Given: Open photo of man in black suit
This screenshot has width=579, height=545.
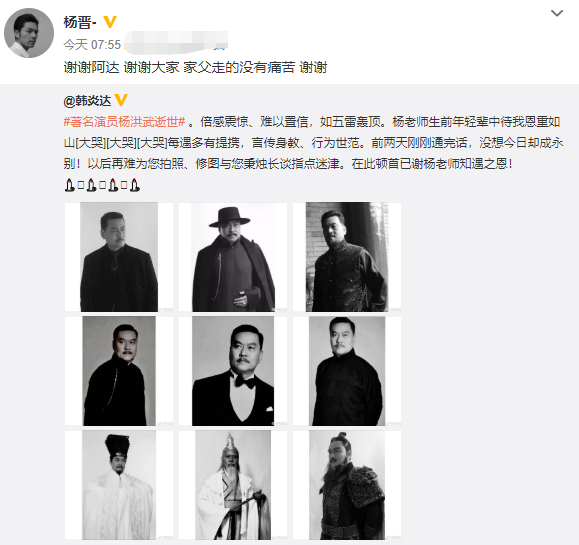Looking at the screenshot, I should point(119,257).
